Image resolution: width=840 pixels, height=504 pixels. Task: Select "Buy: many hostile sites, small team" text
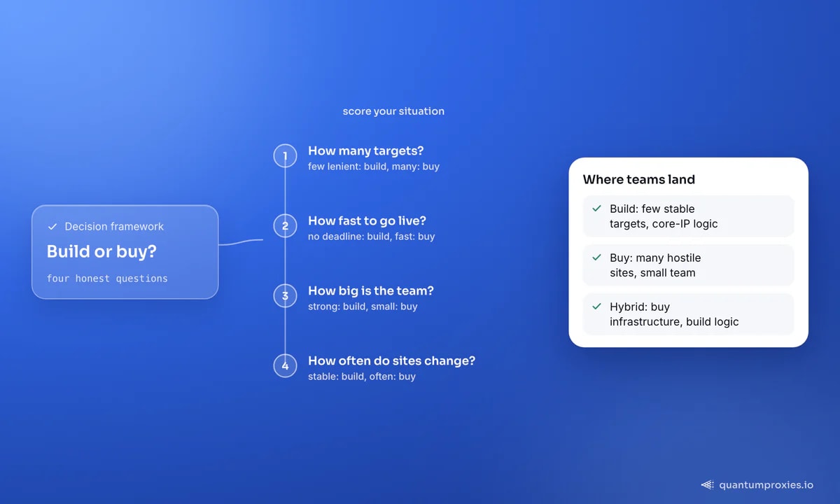[x=655, y=265]
